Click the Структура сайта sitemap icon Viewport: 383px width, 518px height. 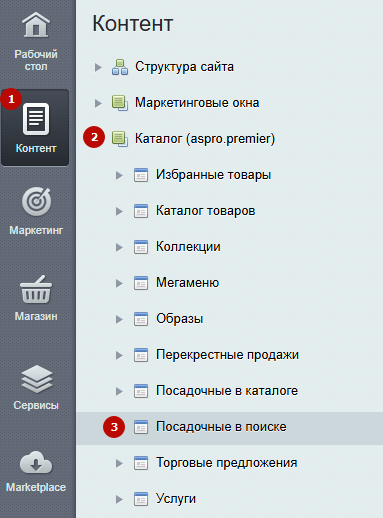coord(120,67)
